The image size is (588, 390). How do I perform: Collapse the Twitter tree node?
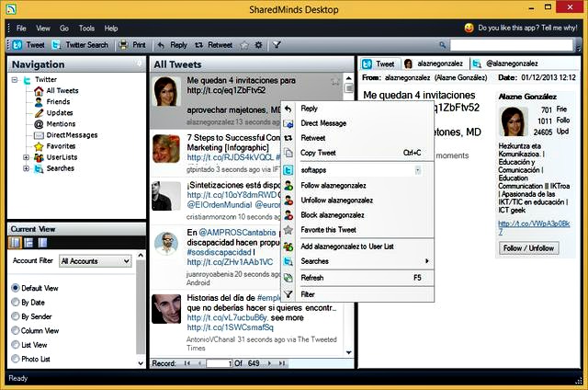15,80
